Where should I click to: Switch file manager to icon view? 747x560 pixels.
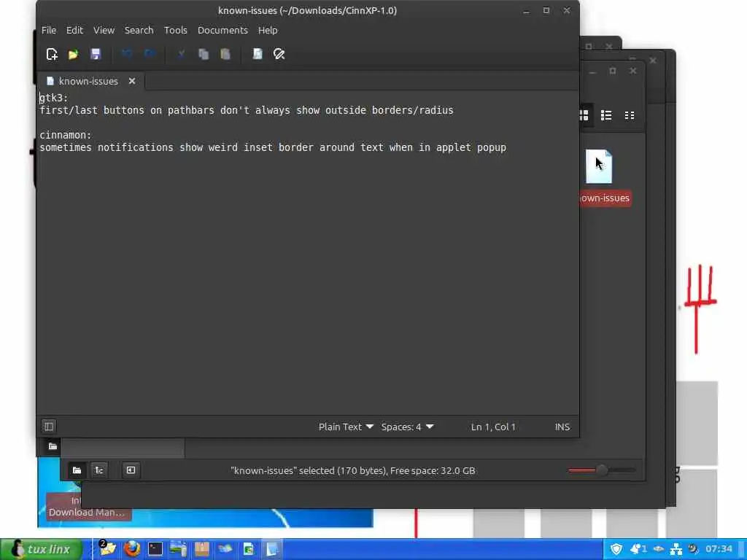point(584,115)
